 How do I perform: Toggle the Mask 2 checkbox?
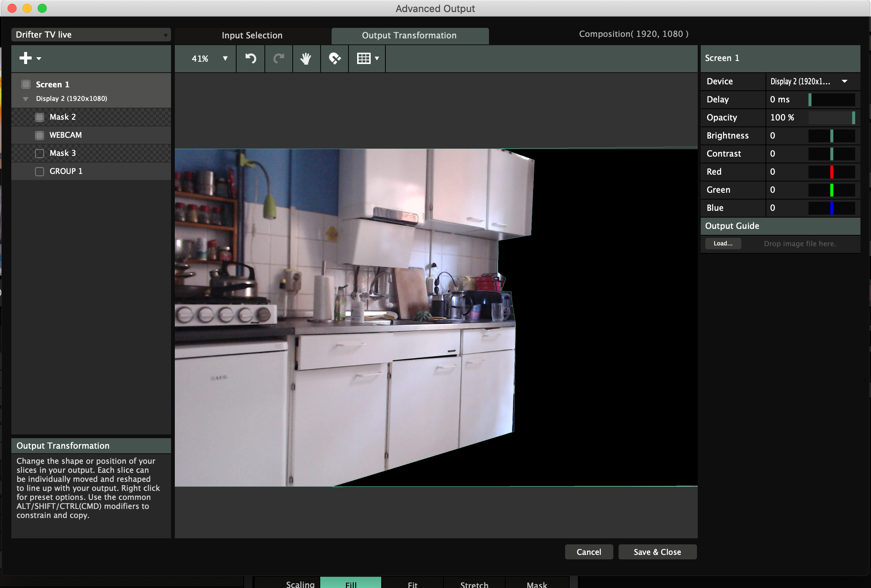(x=40, y=117)
